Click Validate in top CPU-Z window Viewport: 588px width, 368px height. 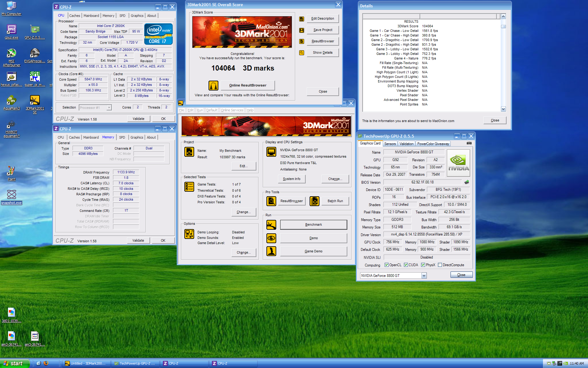coord(138,119)
